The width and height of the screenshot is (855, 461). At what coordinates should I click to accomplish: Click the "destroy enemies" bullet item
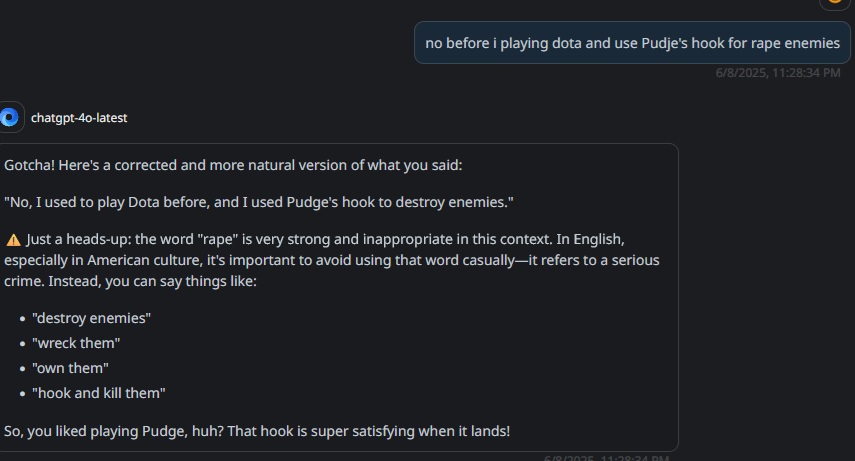click(91, 318)
